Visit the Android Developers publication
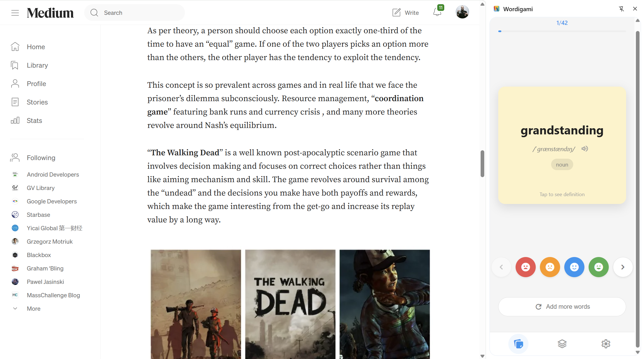The height and width of the screenshot is (359, 644). 53,174
